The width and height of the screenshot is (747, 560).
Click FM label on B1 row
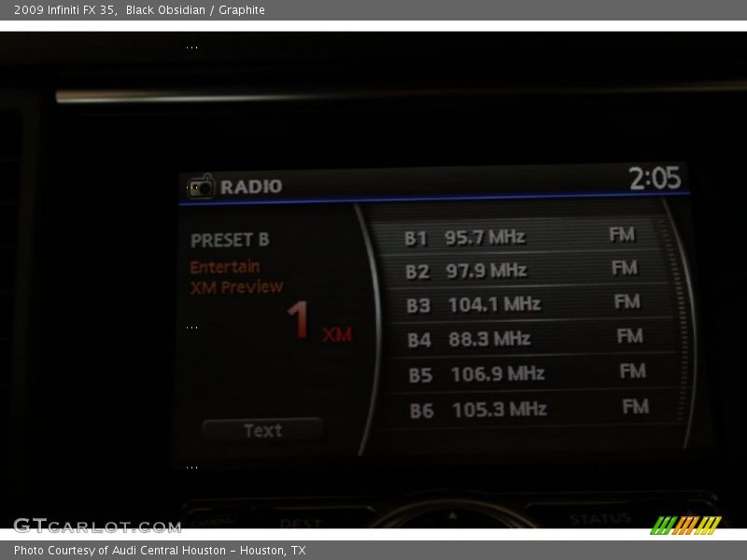[x=622, y=234]
